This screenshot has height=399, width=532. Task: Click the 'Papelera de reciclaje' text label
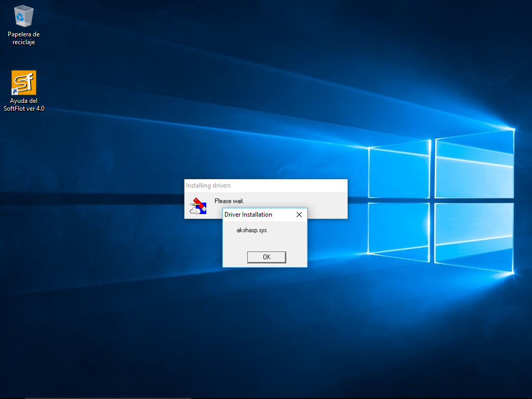click(x=24, y=38)
